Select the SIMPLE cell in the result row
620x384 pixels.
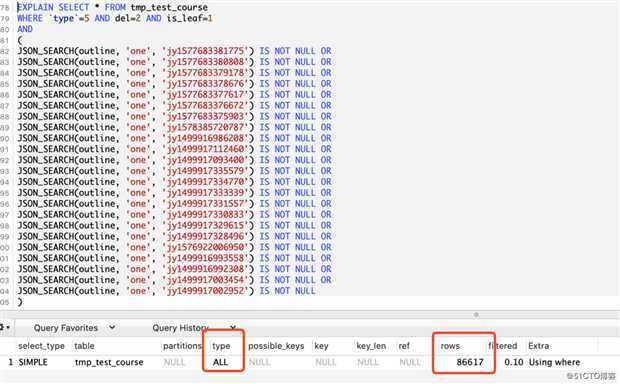[x=33, y=362]
